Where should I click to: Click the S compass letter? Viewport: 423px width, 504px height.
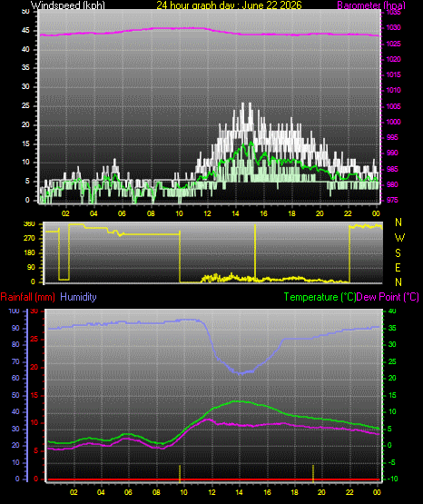398,253
